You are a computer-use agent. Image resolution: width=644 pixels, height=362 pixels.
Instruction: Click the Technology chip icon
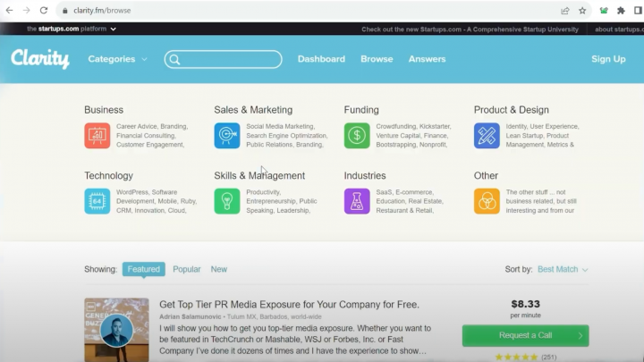97,201
